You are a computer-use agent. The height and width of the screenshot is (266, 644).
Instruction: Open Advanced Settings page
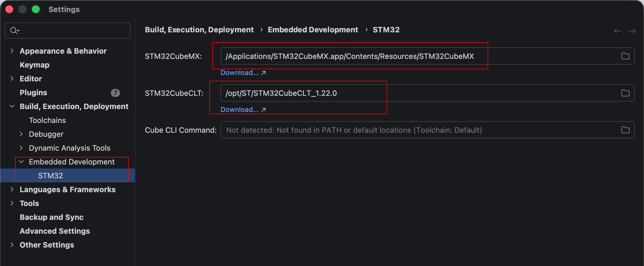click(55, 231)
